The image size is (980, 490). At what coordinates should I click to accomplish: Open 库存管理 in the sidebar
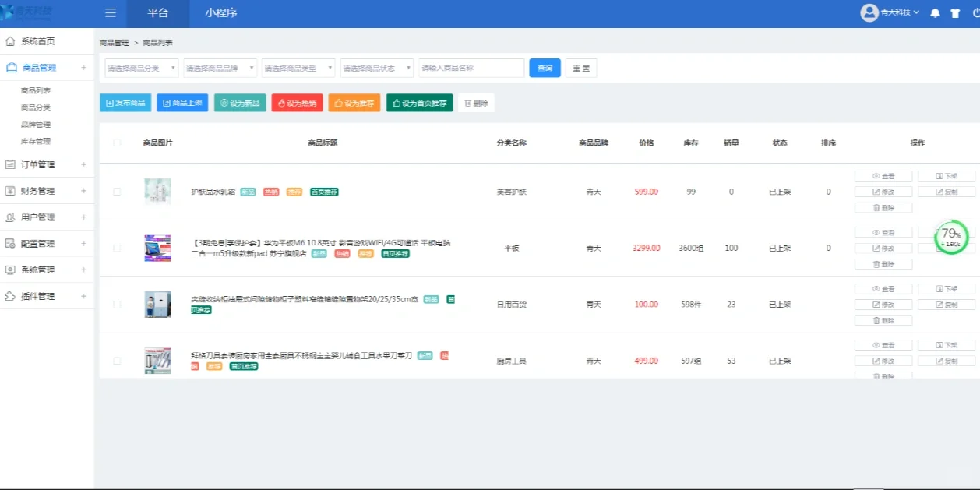pyautogui.click(x=36, y=142)
